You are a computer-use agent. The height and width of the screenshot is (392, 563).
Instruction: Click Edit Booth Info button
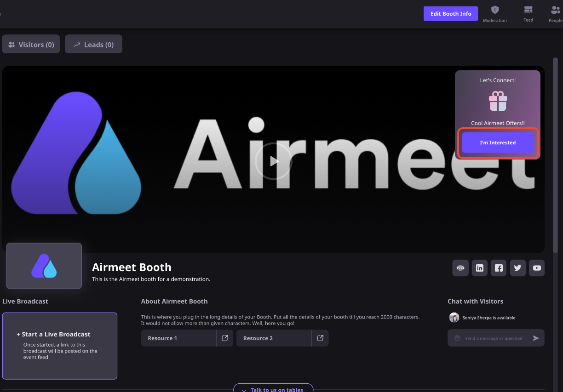point(451,14)
